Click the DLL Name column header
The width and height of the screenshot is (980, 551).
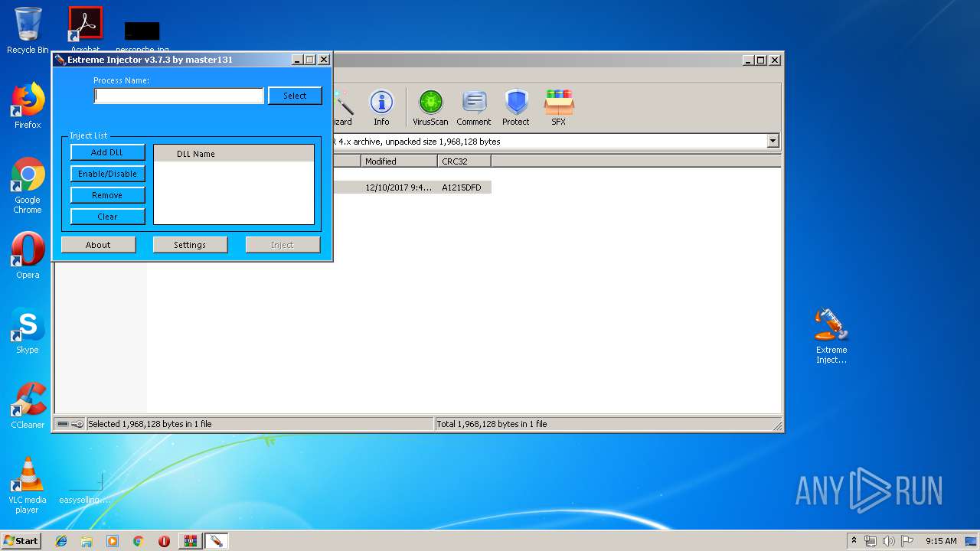click(234, 153)
